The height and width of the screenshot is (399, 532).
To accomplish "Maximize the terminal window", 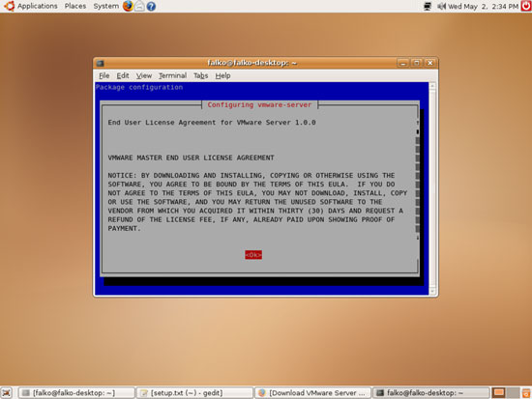I will pos(416,63).
